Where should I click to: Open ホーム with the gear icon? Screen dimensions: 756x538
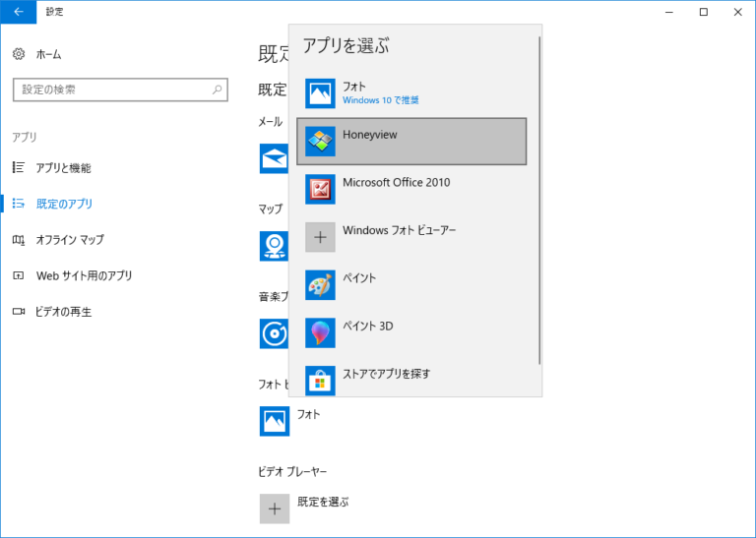19,54
